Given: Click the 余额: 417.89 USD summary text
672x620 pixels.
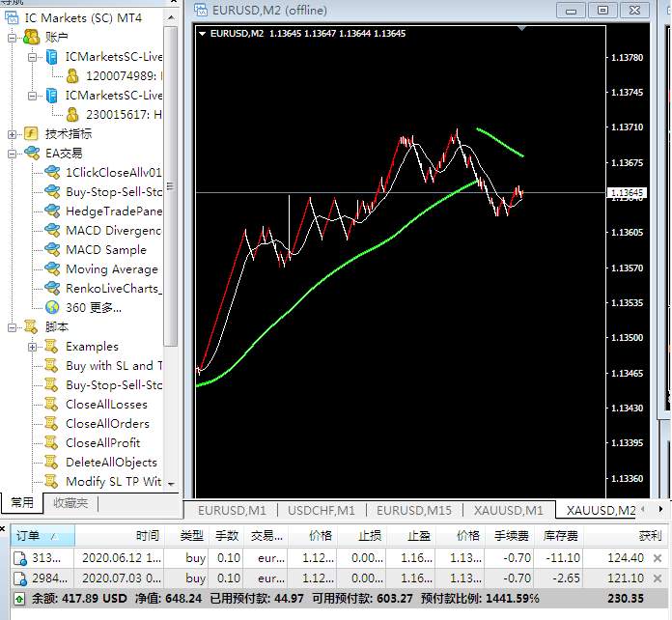Looking at the screenshot, I should pyautogui.click(x=79, y=598).
